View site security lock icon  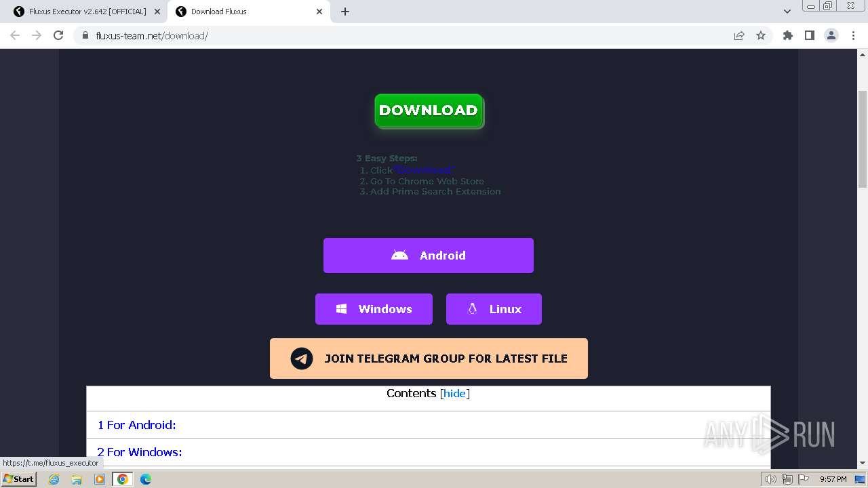coord(85,35)
